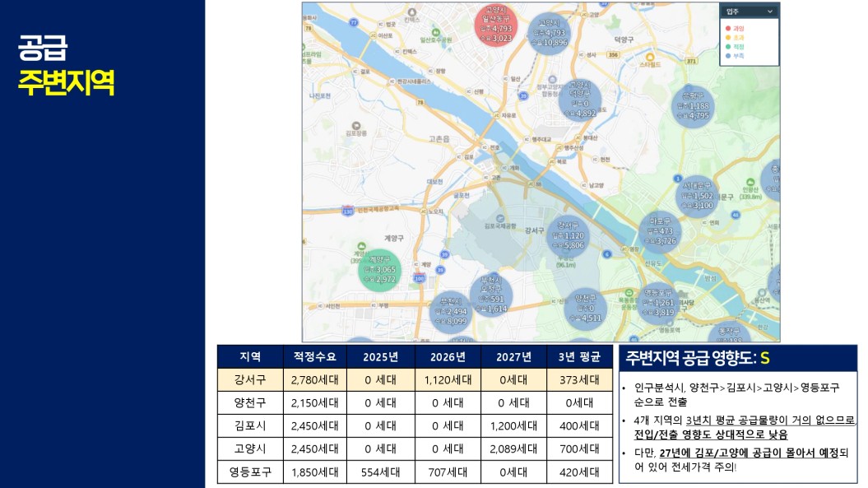The image size is (868, 488).
Task: Click the 킨텍스 landmark marker at top
Action: (x=411, y=12)
